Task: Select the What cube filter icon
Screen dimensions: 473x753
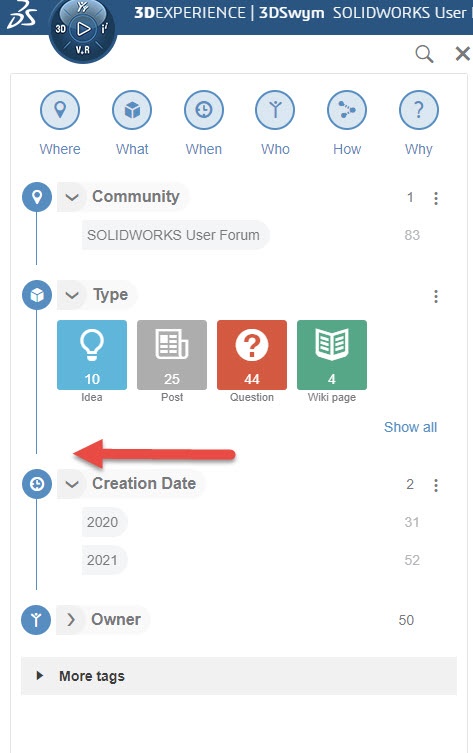Action: (x=132, y=110)
